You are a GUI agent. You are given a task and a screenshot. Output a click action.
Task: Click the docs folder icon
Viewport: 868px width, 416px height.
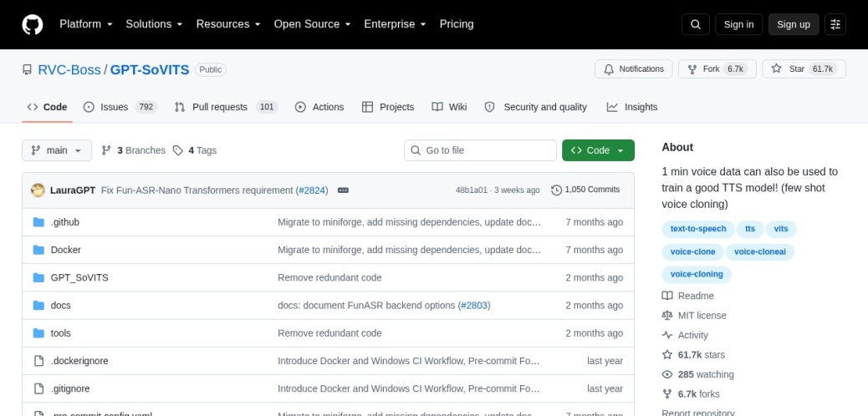click(38, 306)
